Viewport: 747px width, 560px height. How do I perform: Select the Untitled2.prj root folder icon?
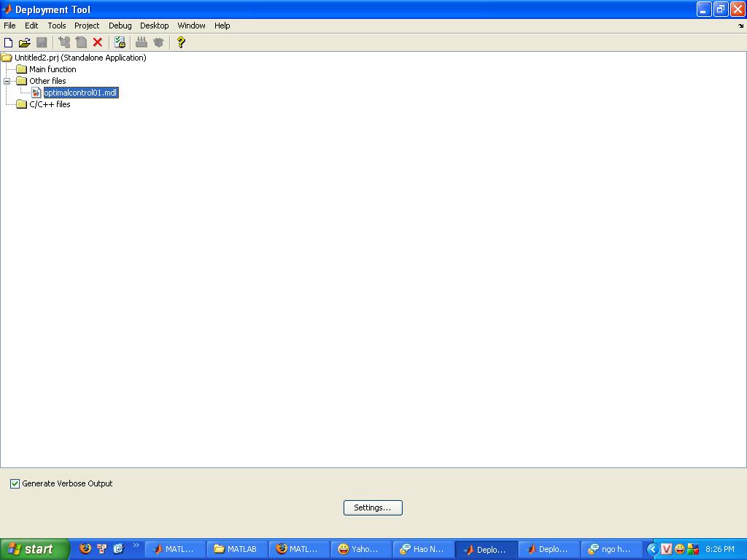[7, 58]
